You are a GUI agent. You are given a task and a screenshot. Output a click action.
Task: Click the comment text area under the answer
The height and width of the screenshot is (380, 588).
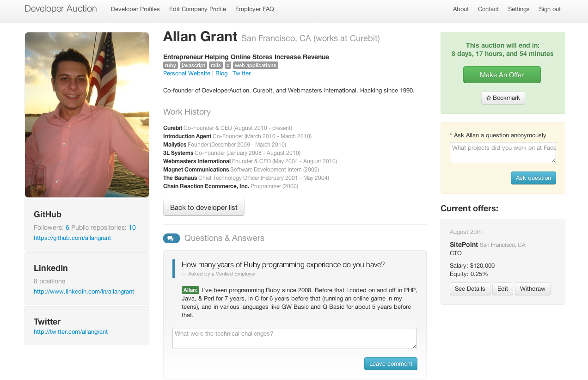point(294,338)
